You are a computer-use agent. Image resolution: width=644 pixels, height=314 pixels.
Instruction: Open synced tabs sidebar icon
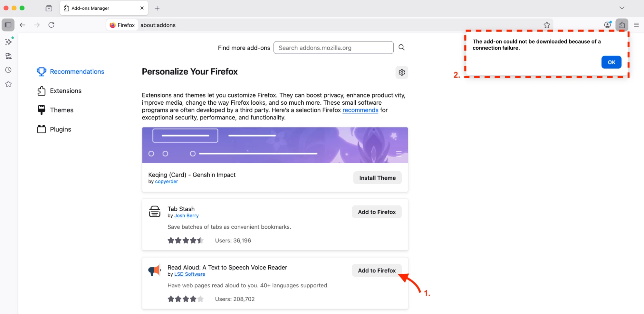(x=9, y=56)
